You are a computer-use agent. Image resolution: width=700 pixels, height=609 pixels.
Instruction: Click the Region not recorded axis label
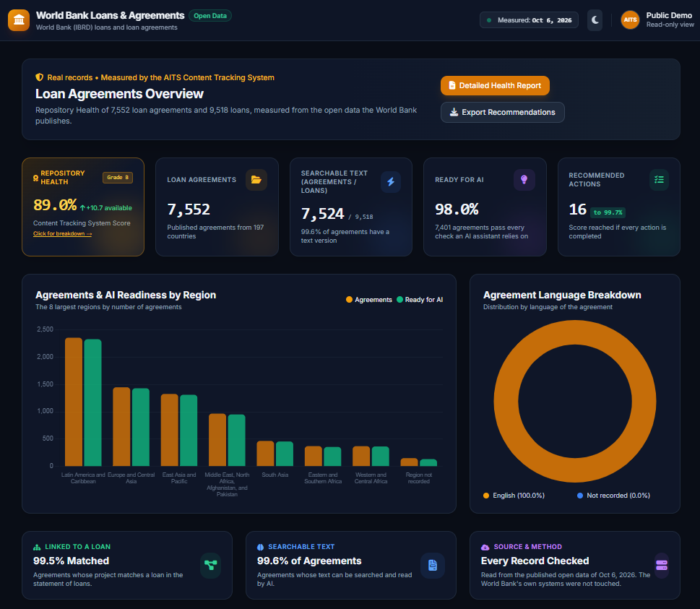tap(419, 478)
